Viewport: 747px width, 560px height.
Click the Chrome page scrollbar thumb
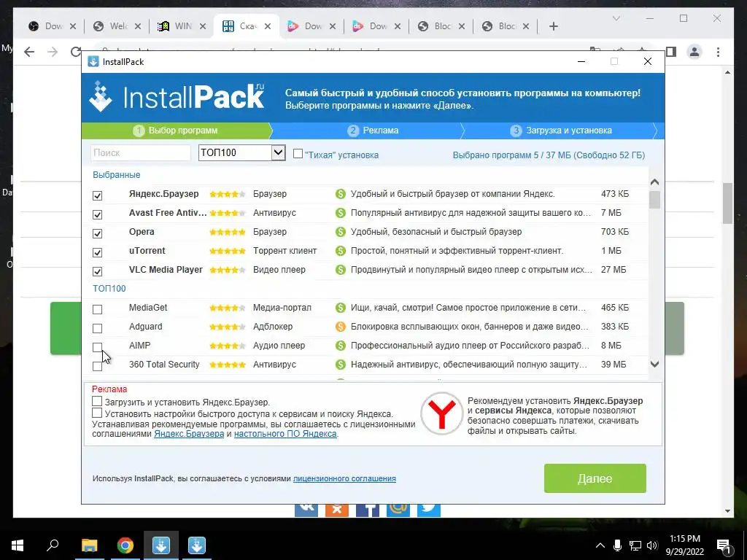coord(727,203)
